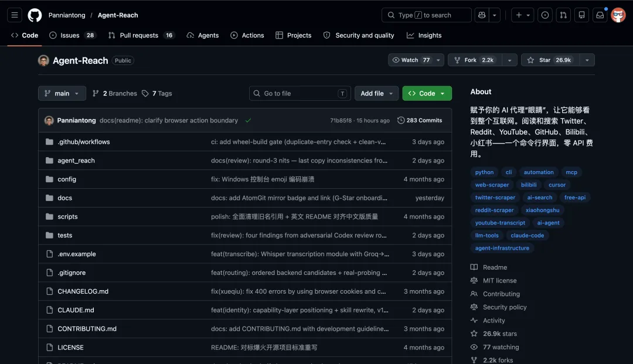Click the MIT license scale icon

coord(474,280)
